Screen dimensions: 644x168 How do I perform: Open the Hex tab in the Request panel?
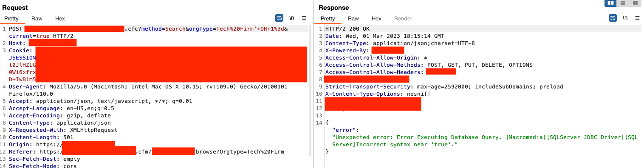coord(60,19)
